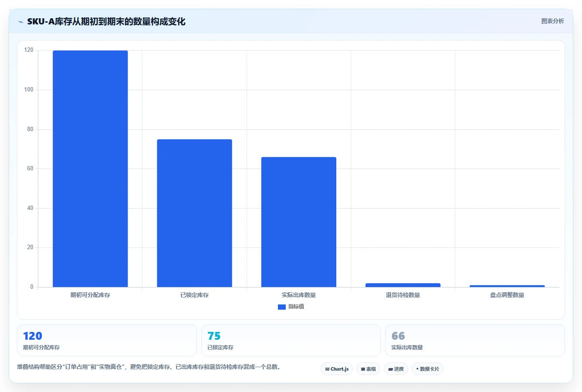Viewport: 582px width, 392px height.
Task: Click the 退货待检数量 axis label
Action: point(403,295)
